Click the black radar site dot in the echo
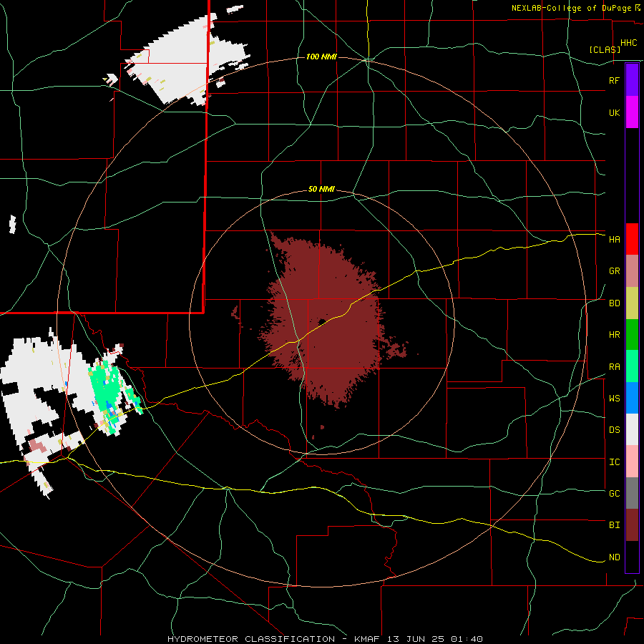Viewport: 644px width, 644px height. coord(322,321)
